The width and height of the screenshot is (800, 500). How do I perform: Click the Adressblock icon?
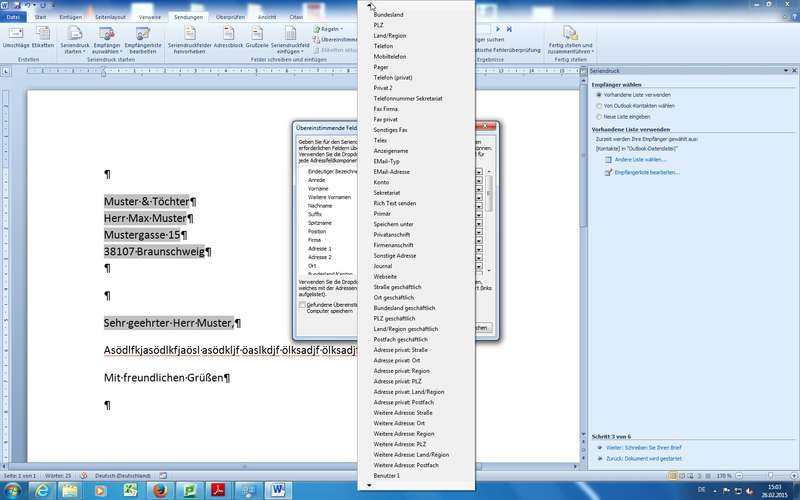click(x=228, y=38)
